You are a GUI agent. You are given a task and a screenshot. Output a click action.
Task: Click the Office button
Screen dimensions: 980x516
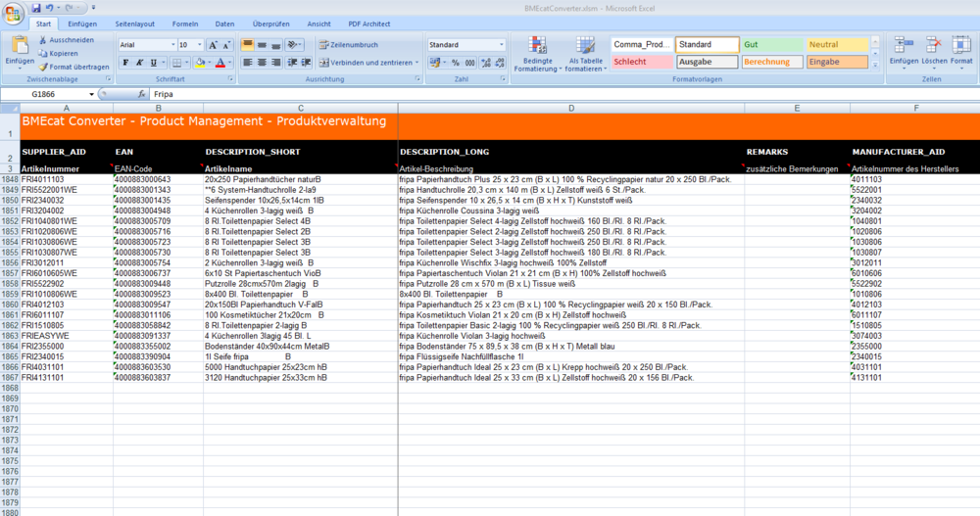coord(13,12)
